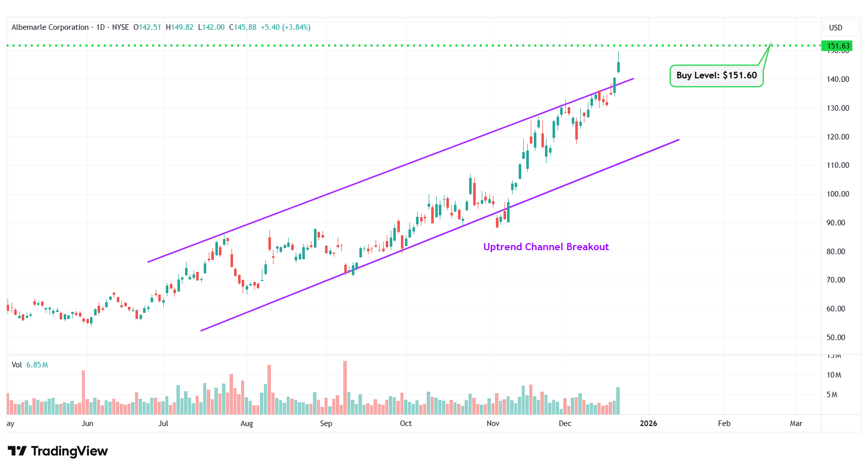Screen dimensions: 868x470
Task: Click the latest green candlestick above the channel
Action: [618, 67]
